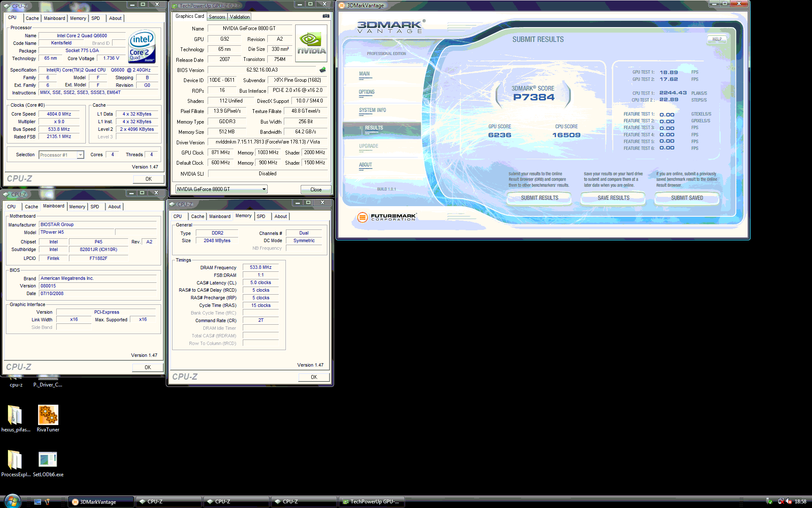This screenshot has width=812, height=508.
Task: Click the muted volume tray icon
Action: point(789,502)
